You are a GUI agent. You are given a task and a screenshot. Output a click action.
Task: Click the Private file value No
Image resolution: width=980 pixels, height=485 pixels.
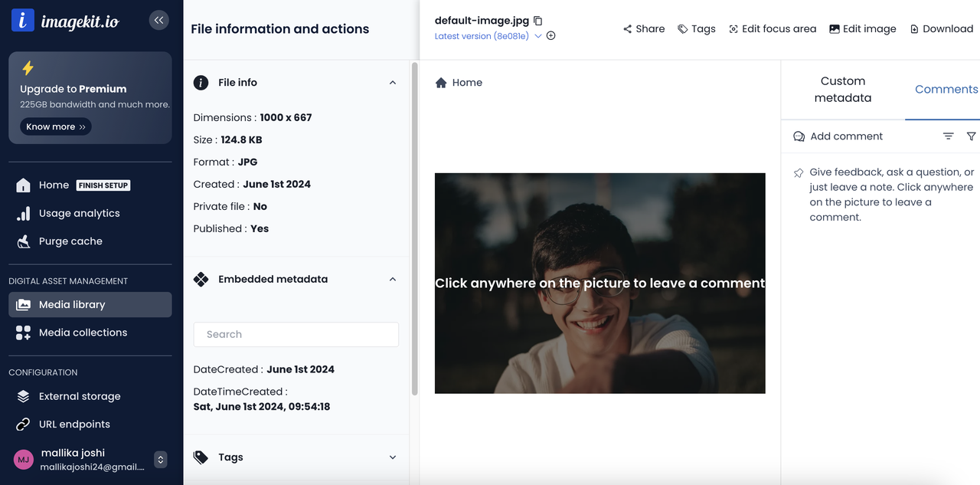coord(260,207)
